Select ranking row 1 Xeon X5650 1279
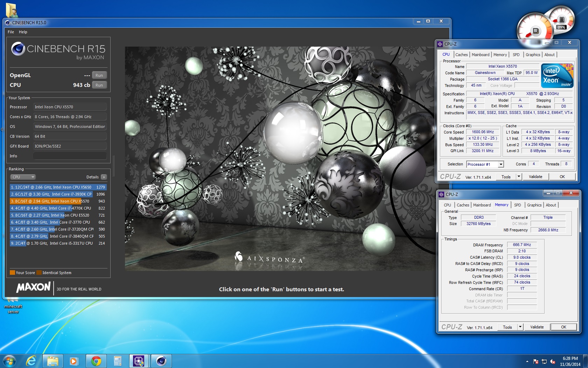Image resolution: width=588 pixels, height=368 pixels. (x=58, y=187)
